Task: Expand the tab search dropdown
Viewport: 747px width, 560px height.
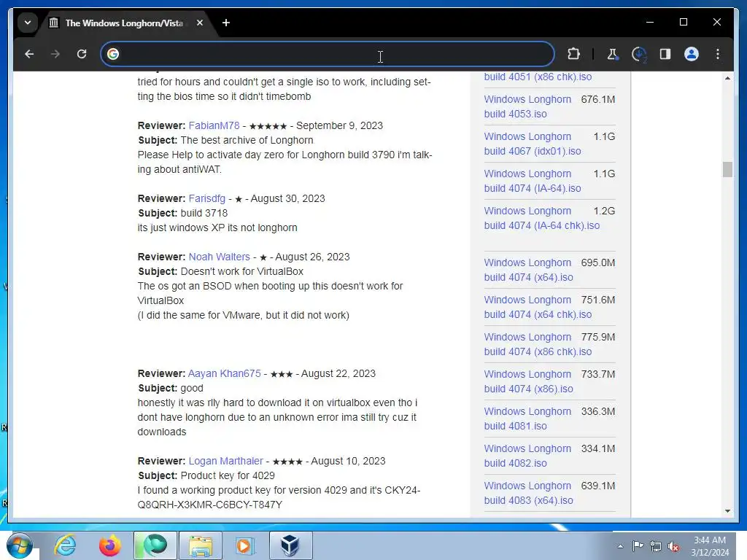Action: tap(28, 23)
